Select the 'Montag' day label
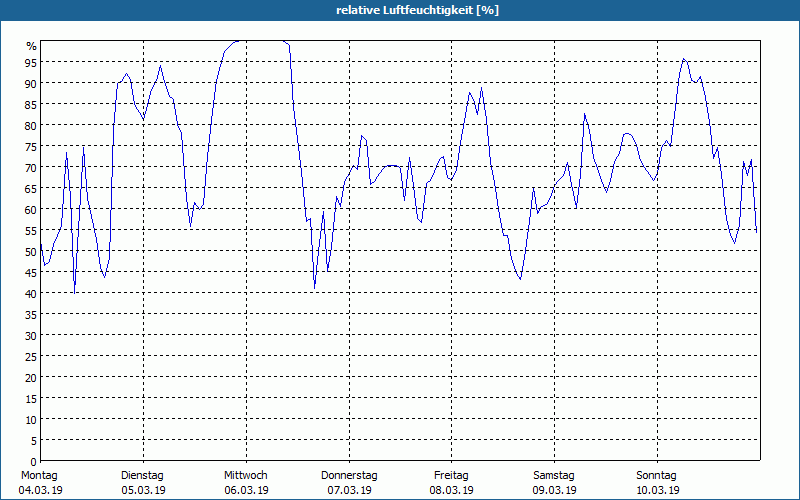This screenshot has width=800, height=500. pos(39,476)
